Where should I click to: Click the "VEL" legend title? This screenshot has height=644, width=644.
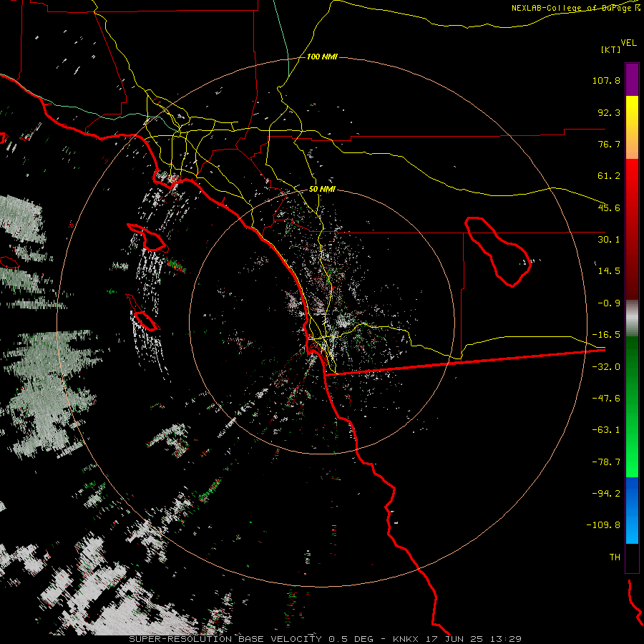(x=629, y=43)
